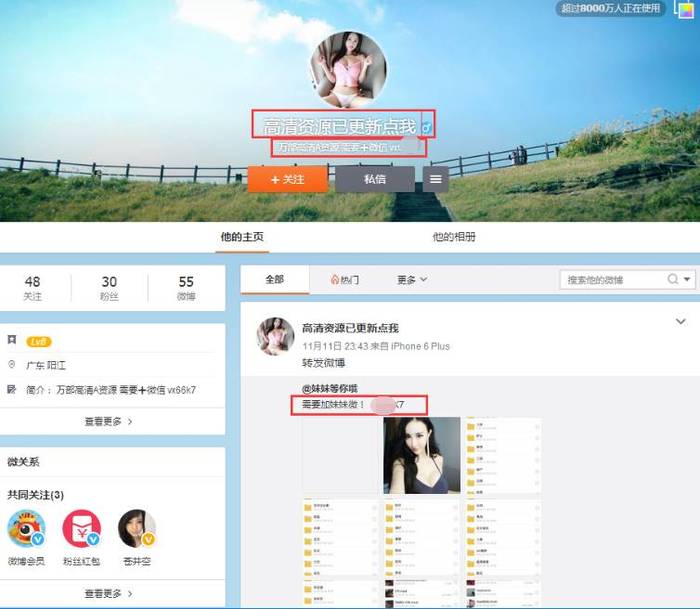Click 查看更多 under the profile intro
Screen dimensions: 700x609
click(109, 421)
